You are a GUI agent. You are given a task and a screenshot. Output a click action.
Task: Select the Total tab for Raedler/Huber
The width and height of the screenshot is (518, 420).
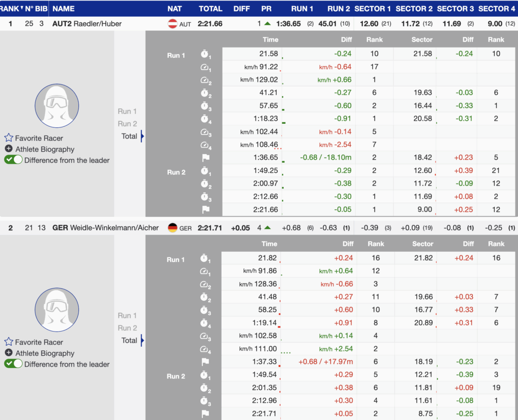(129, 136)
